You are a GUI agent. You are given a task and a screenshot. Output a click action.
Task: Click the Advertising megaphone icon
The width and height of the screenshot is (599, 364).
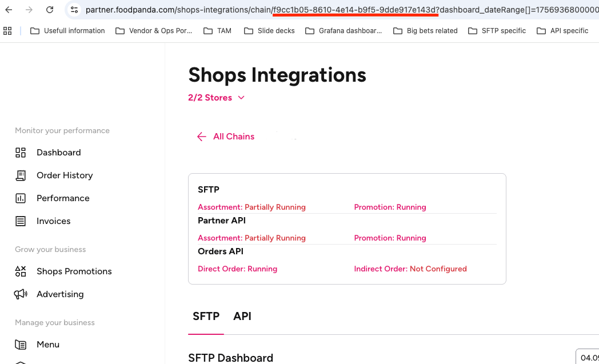[21, 294]
